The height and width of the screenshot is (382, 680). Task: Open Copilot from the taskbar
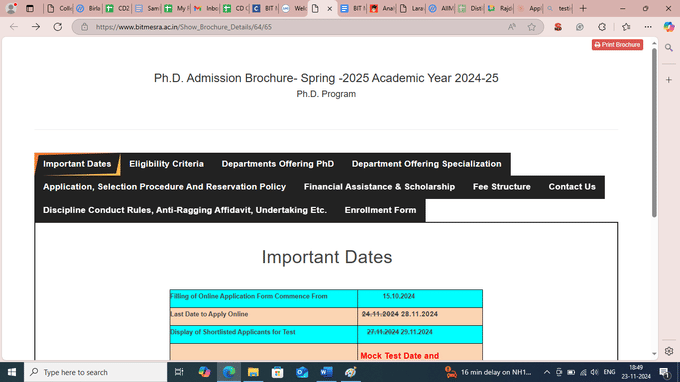pos(204,372)
